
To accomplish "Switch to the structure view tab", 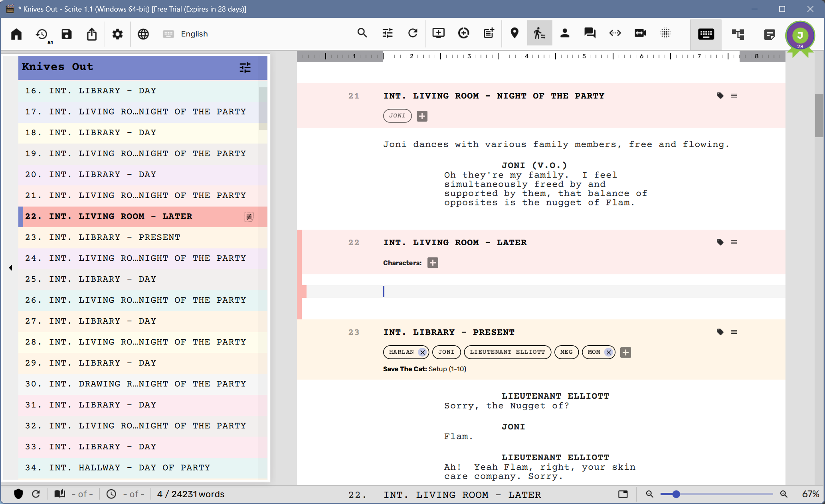I will (738, 34).
